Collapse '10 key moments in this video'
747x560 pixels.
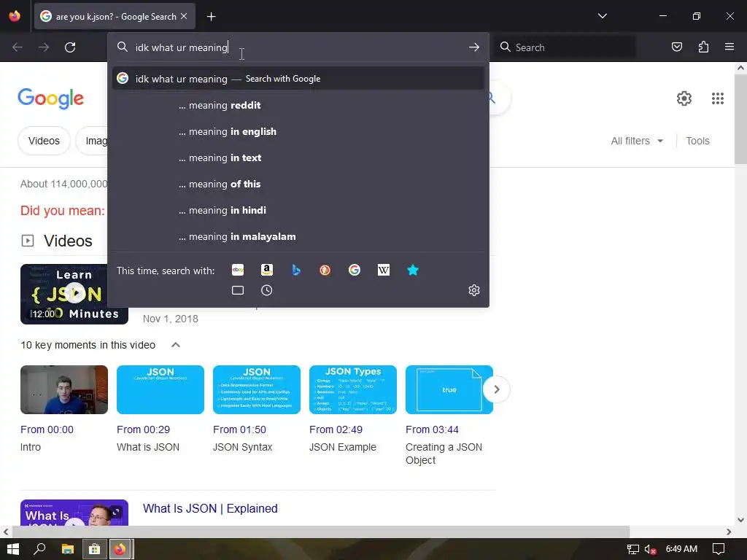tap(175, 345)
